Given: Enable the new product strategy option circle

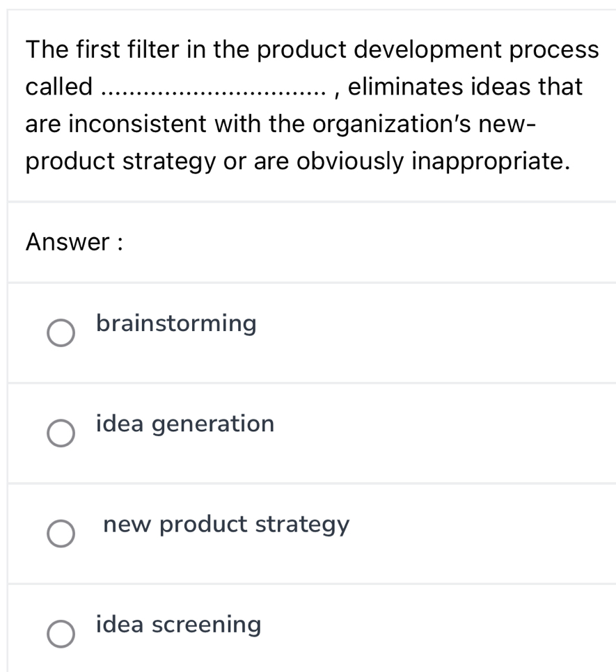Looking at the screenshot, I should tap(61, 534).
